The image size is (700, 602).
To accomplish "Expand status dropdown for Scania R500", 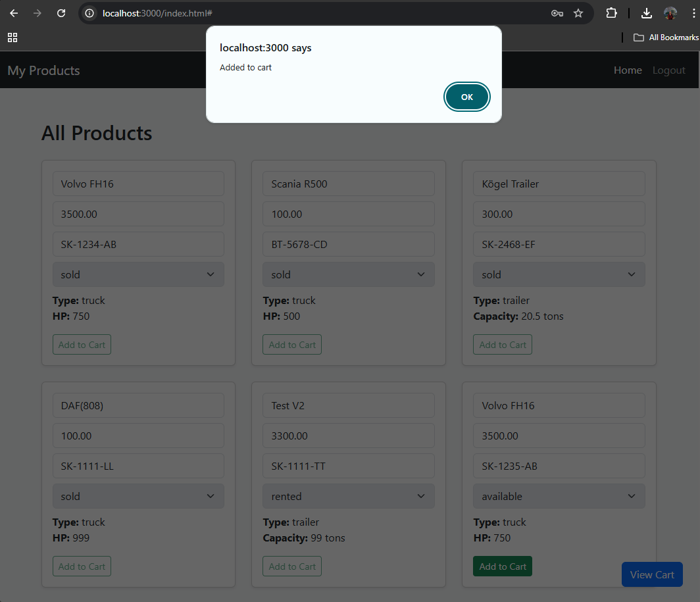I will click(348, 274).
